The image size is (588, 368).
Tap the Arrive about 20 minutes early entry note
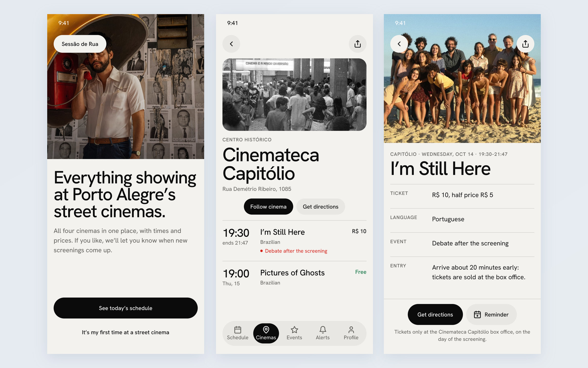479,272
